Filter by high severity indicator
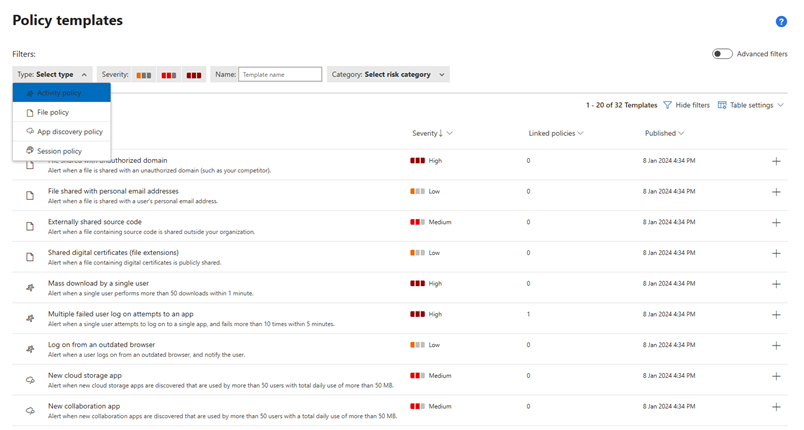The height and width of the screenshot is (430, 804). (193, 75)
